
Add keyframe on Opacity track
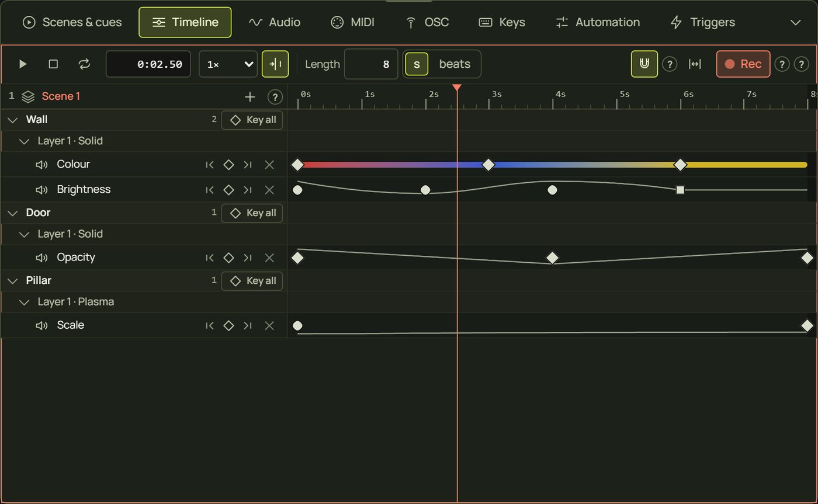tap(228, 258)
